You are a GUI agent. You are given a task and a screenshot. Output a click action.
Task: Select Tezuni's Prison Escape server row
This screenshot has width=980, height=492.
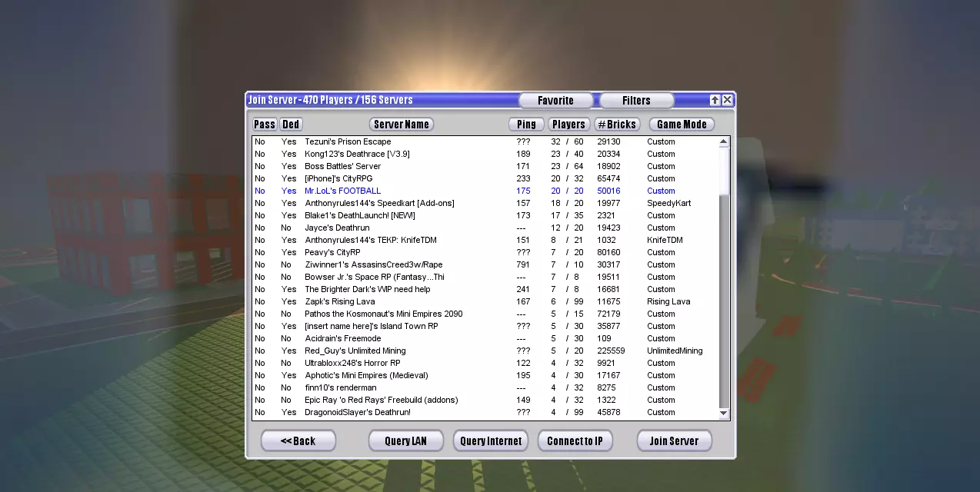[x=348, y=142]
